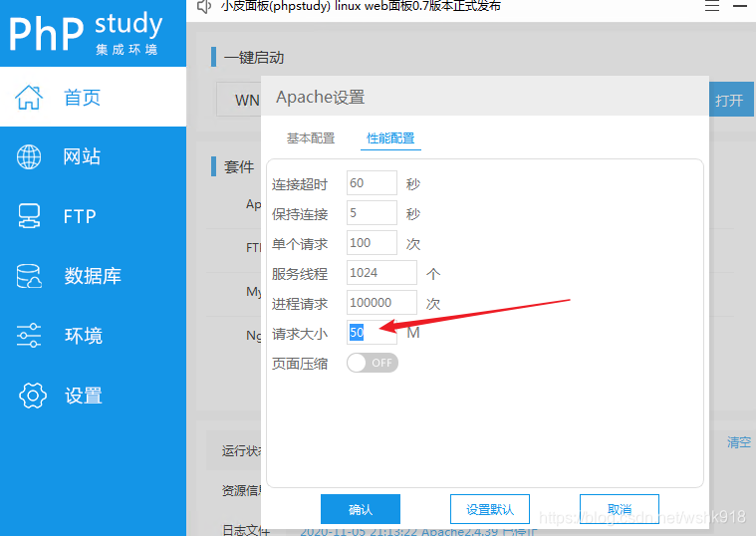Click the 打开 button behind dialog
The height and width of the screenshot is (536, 756).
(731, 100)
